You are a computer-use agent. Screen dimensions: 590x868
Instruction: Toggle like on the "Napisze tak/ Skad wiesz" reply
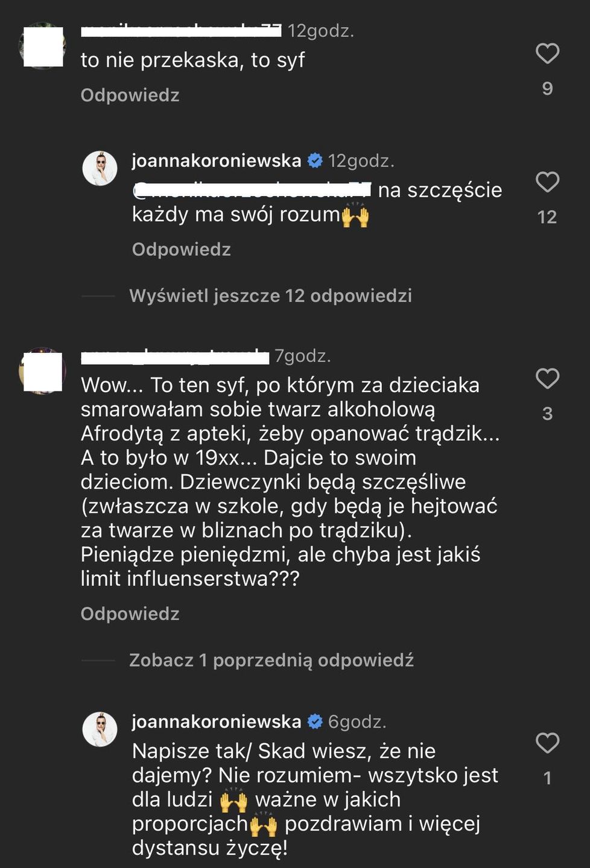pos(547,743)
